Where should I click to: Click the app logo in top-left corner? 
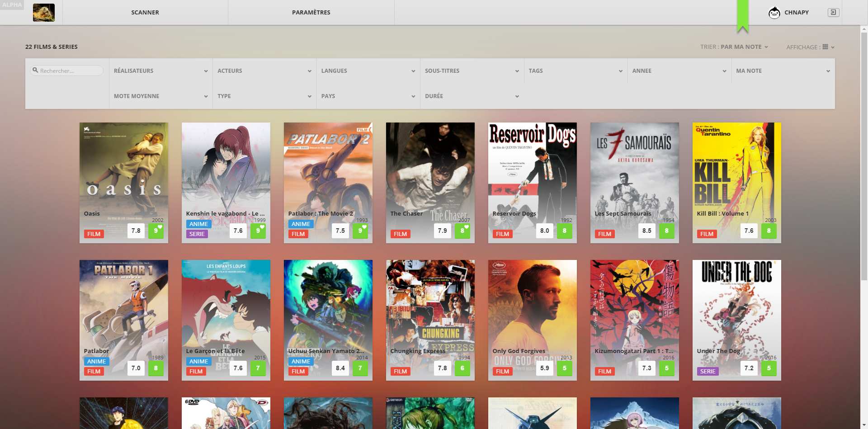[x=44, y=13]
